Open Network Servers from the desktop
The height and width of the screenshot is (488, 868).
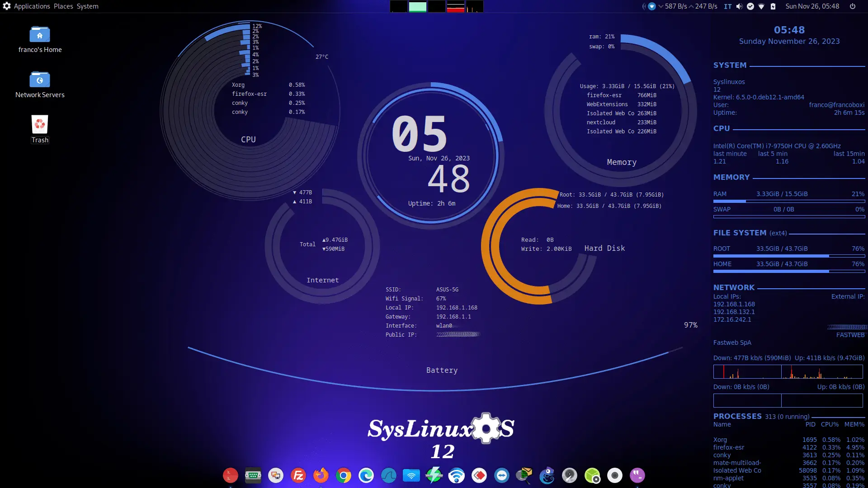pos(40,80)
